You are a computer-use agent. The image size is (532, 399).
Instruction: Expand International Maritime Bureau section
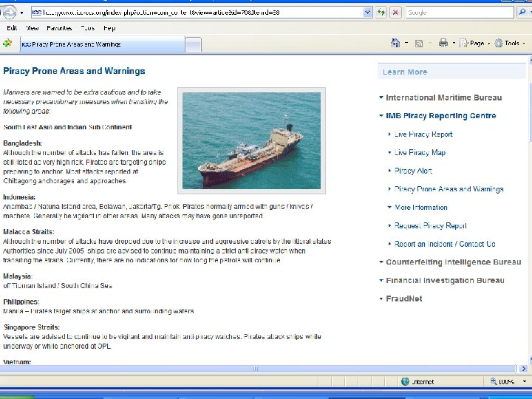443,98
